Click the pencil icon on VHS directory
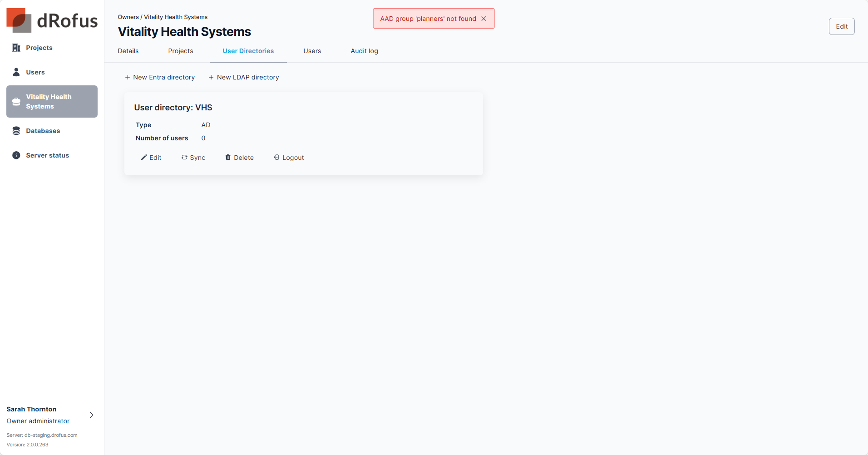 [144, 158]
